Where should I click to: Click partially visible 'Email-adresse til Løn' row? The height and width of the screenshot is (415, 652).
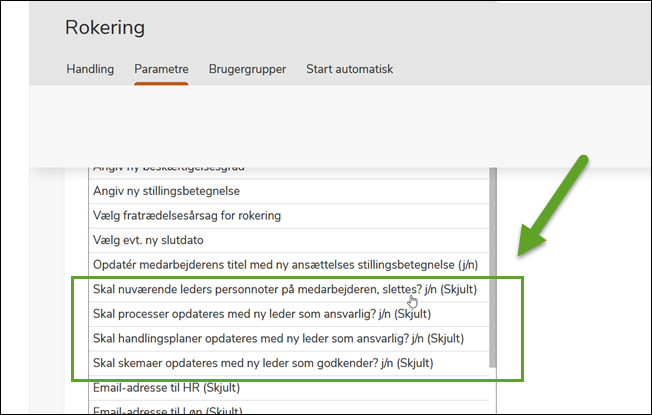click(x=170, y=409)
